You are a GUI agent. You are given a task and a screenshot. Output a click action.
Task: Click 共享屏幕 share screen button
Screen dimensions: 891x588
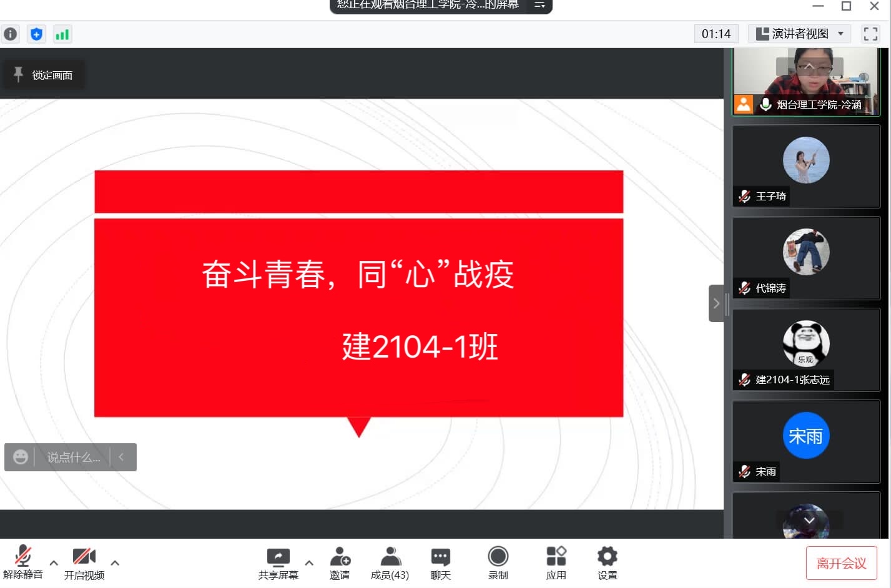278,562
